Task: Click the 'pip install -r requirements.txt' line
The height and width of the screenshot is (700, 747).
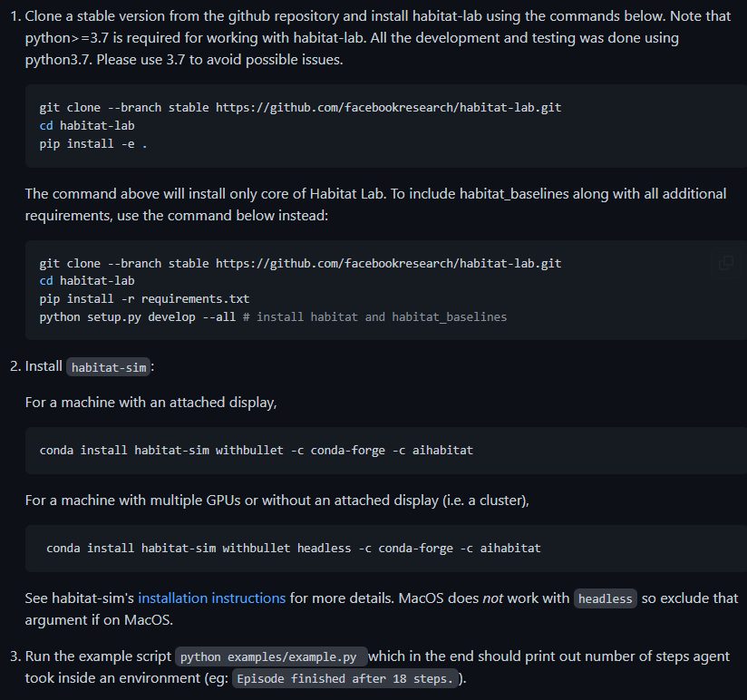Action: [x=144, y=298]
